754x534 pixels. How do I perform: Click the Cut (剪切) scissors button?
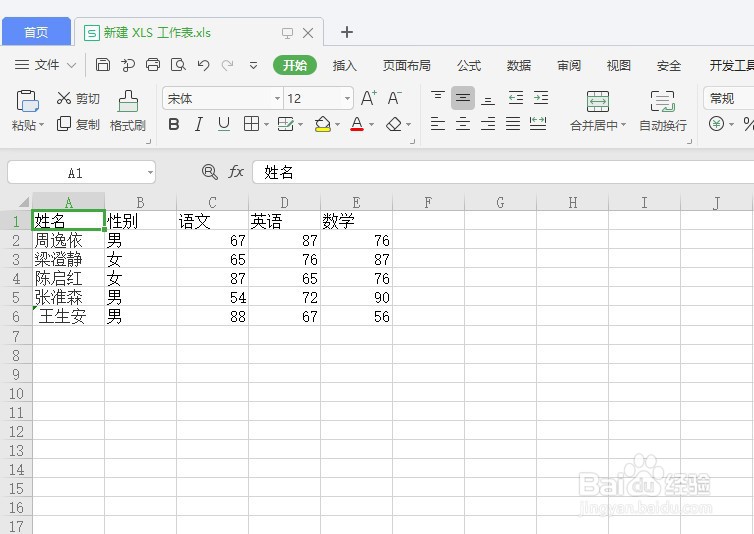[77, 99]
